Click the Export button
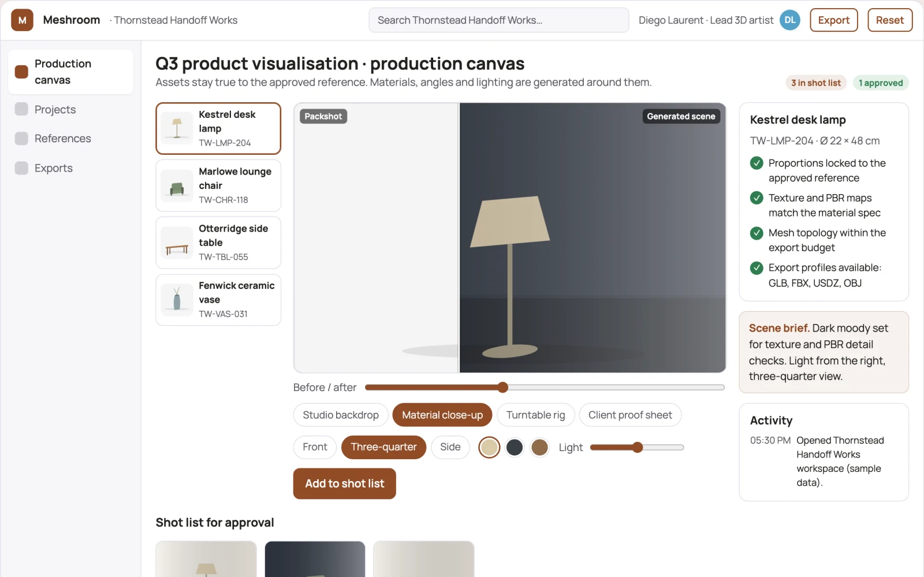 click(833, 20)
